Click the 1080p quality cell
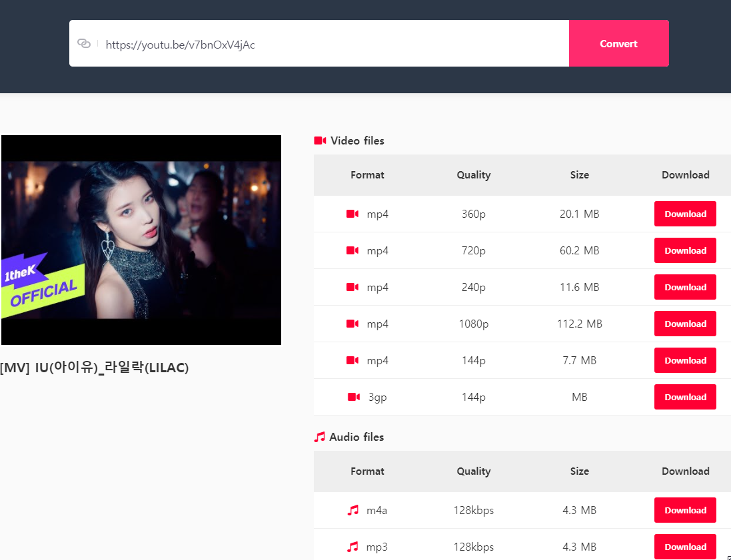The width and height of the screenshot is (731, 560). [x=474, y=324]
